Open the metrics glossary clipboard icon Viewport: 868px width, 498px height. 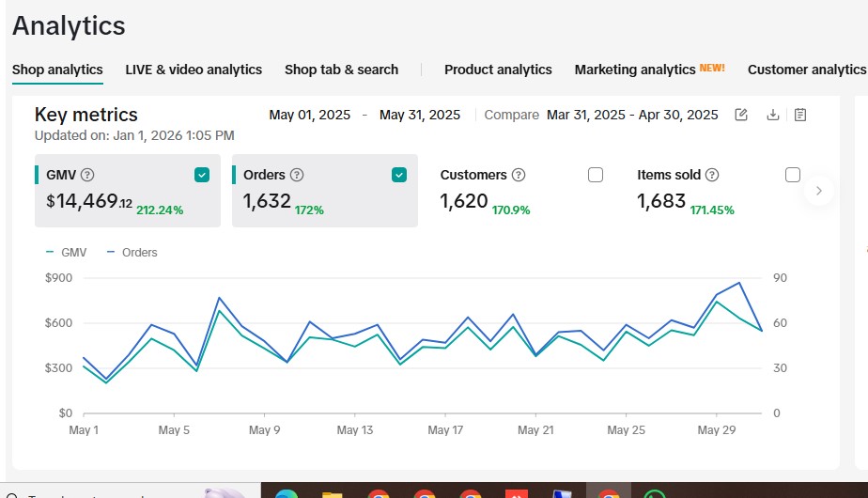click(800, 115)
